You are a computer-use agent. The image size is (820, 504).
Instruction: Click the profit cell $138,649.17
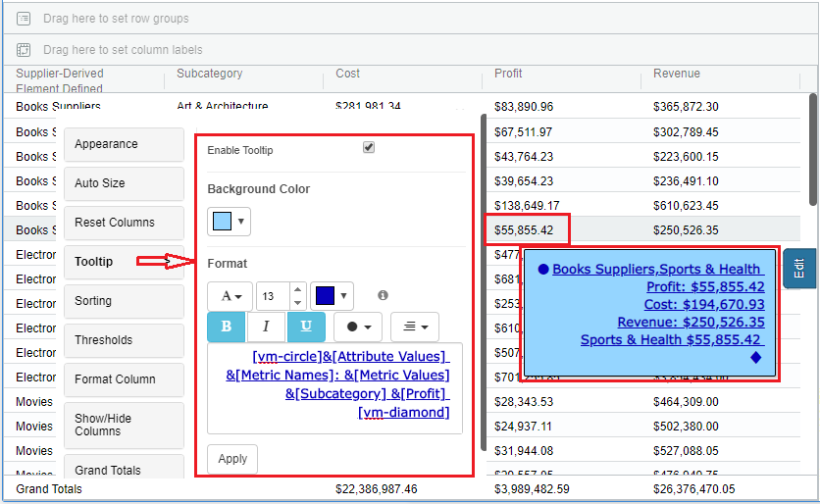[527, 206]
